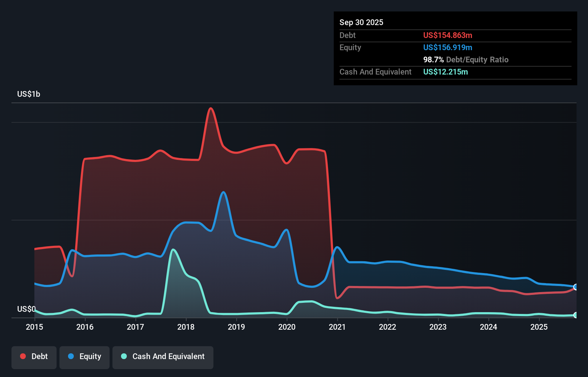Click the teal Cash value in the tooltip
Viewport: 588px width, 377px height.
pos(445,72)
